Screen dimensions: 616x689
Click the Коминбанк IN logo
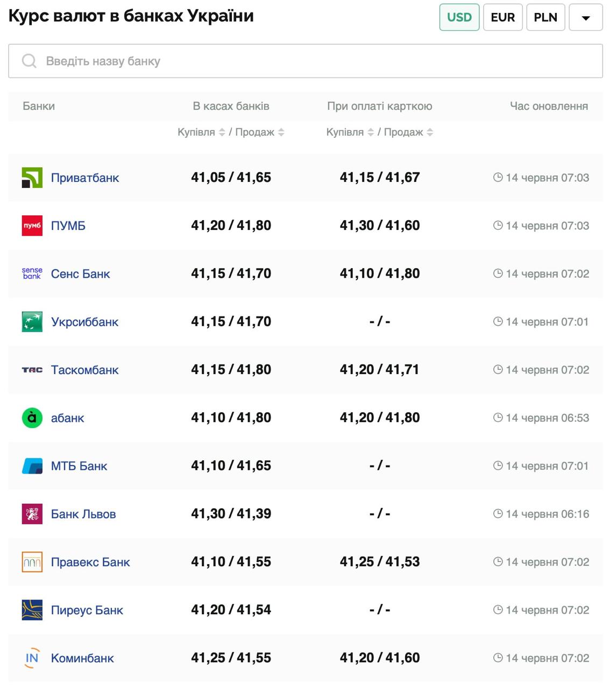[32, 658]
